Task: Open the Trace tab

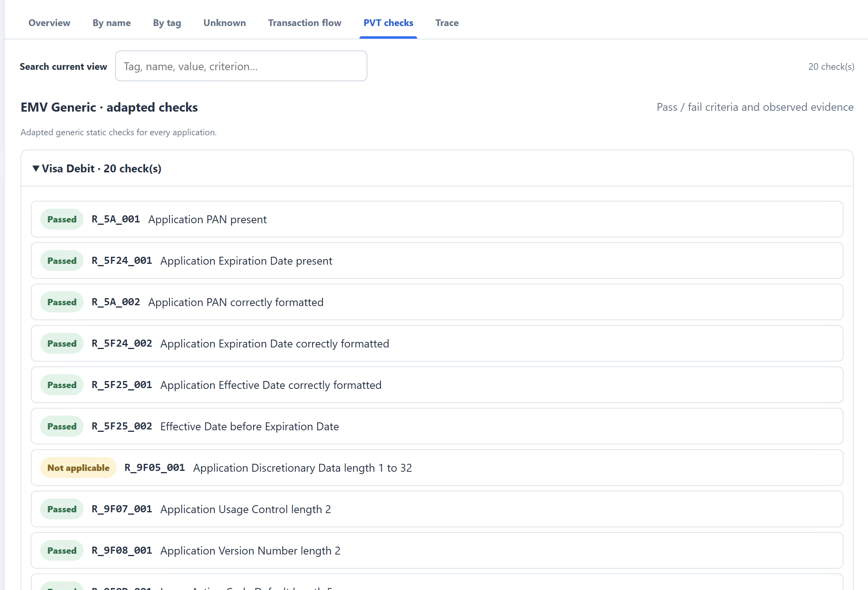Action: point(447,23)
